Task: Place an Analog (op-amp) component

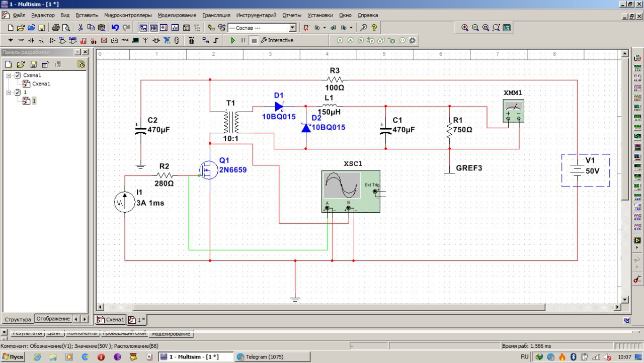Action: [52, 40]
